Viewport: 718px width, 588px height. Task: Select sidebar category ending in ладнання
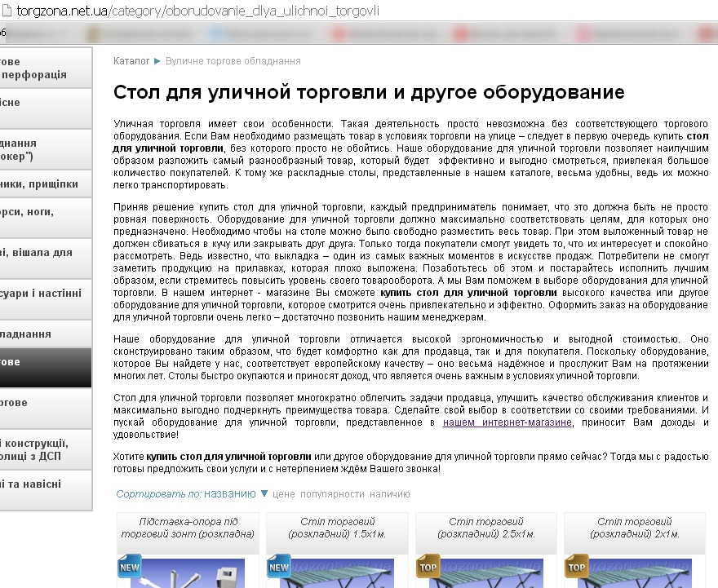[x=46, y=334]
